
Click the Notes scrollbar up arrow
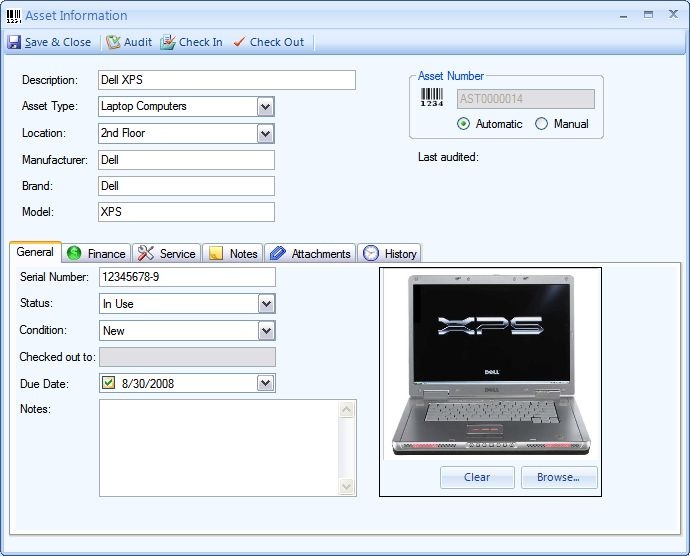(x=346, y=410)
